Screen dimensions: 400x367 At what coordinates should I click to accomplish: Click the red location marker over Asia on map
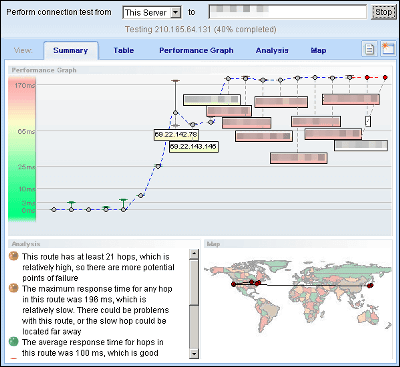point(370,285)
